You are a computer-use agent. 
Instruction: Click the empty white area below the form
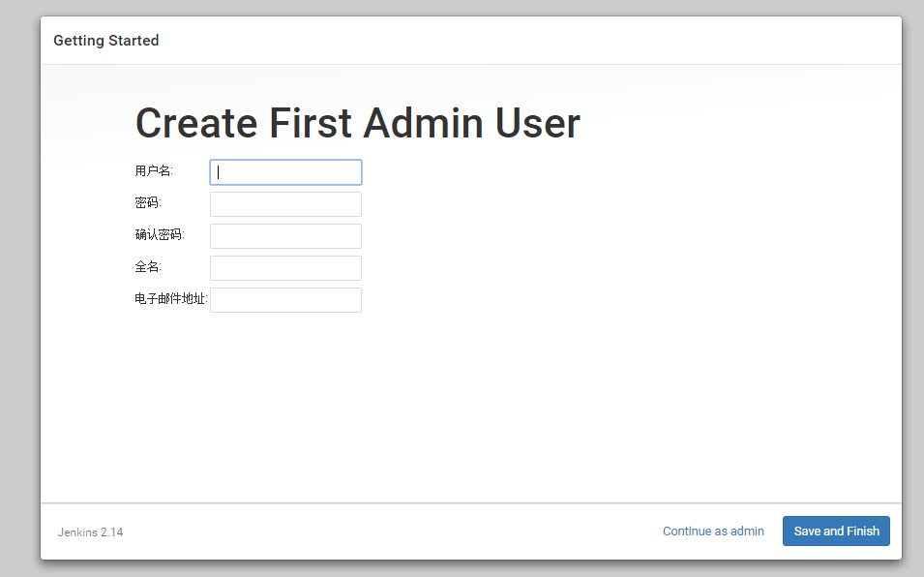[x=471, y=407]
